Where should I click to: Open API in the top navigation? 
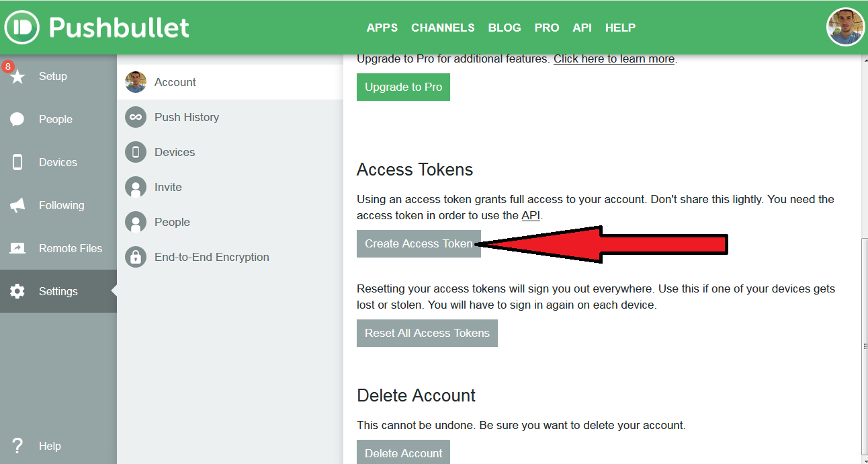pyautogui.click(x=582, y=28)
